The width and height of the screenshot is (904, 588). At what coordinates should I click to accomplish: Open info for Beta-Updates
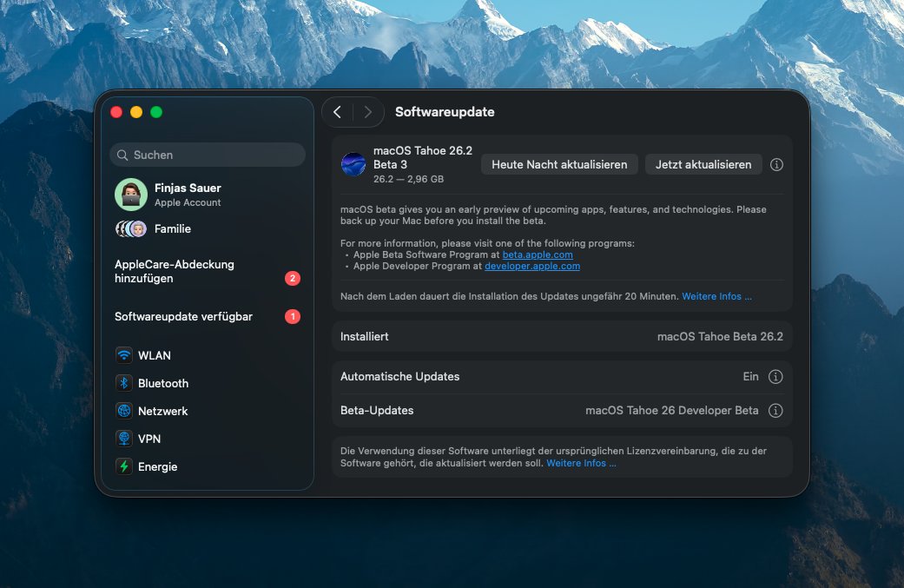[x=775, y=411]
